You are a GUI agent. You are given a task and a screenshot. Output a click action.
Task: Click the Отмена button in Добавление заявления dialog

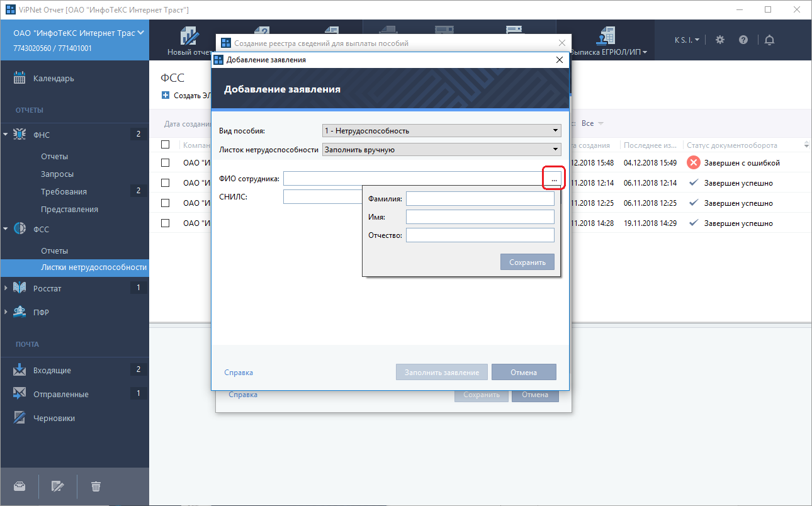coord(524,372)
